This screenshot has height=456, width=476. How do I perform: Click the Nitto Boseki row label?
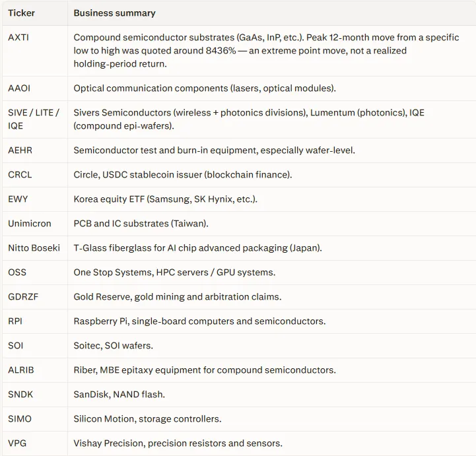pyautogui.click(x=34, y=248)
